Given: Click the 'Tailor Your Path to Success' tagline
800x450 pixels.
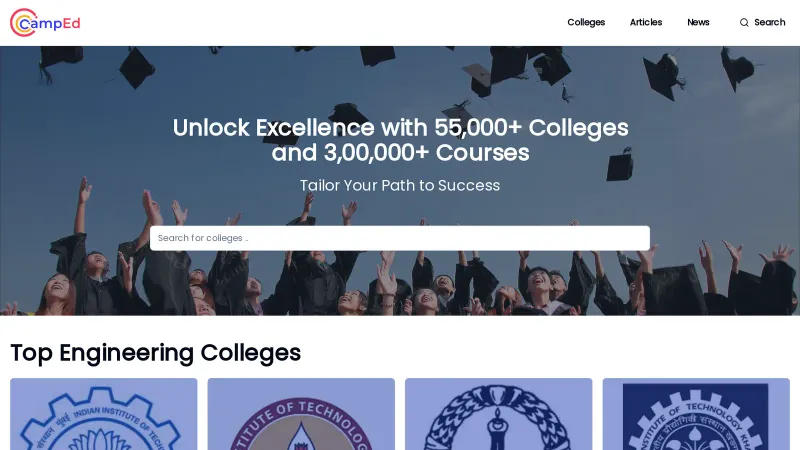Looking at the screenshot, I should tap(400, 185).
